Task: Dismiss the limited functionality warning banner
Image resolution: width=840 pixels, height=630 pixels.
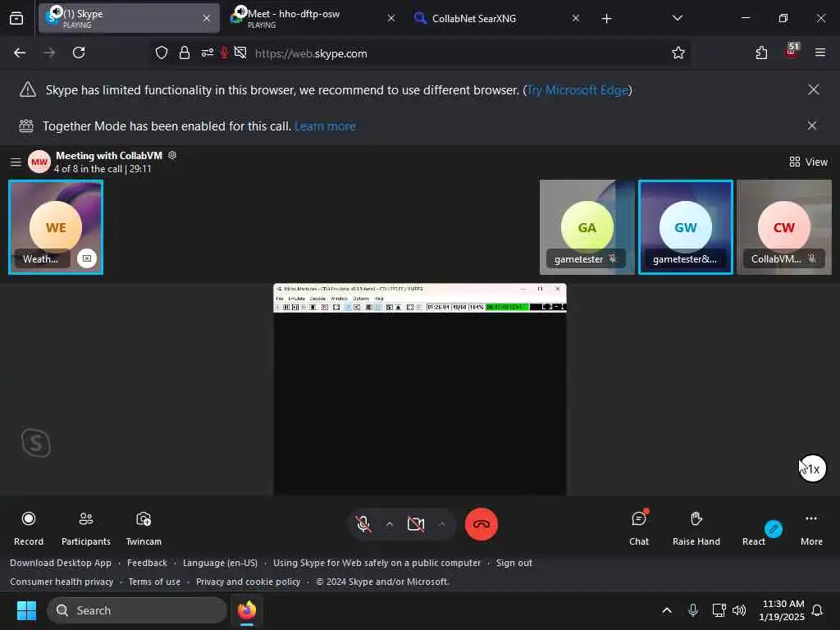Action: click(813, 89)
